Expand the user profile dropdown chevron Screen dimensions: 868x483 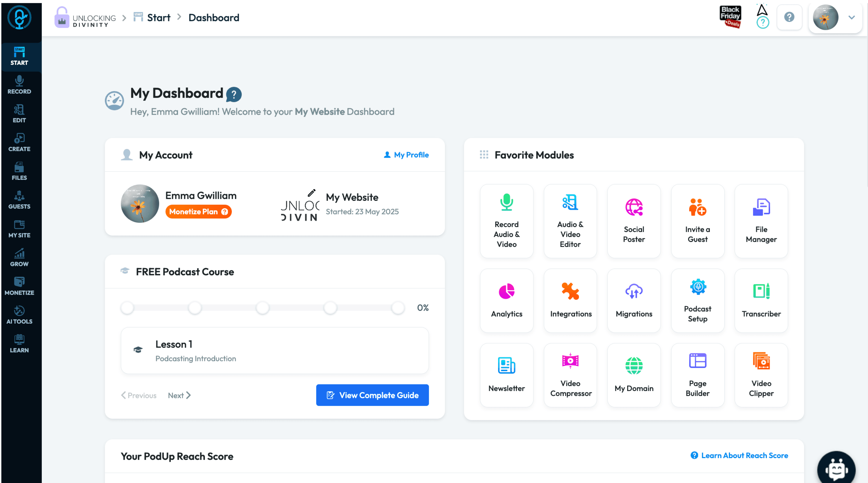pos(851,18)
